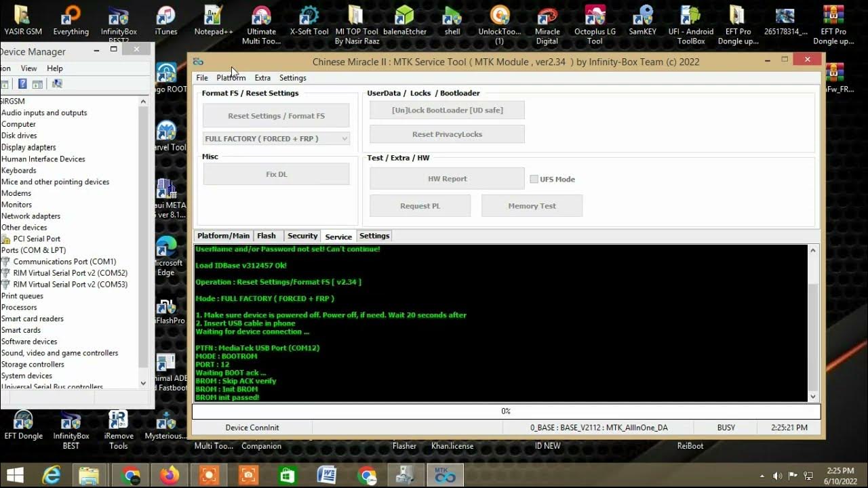Select Communications Port (COM1) device

point(64,262)
